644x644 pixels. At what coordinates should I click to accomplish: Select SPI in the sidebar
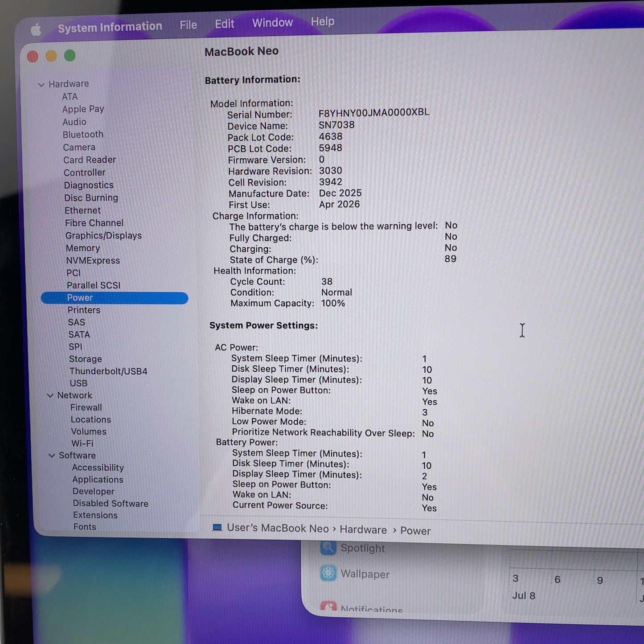pyautogui.click(x=76, y=347)
